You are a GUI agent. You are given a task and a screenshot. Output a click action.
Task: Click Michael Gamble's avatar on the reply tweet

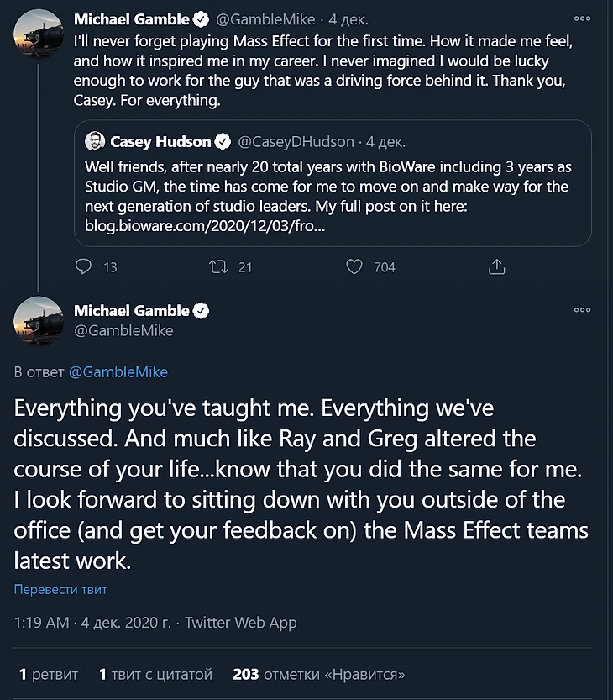tap(39, 322)
